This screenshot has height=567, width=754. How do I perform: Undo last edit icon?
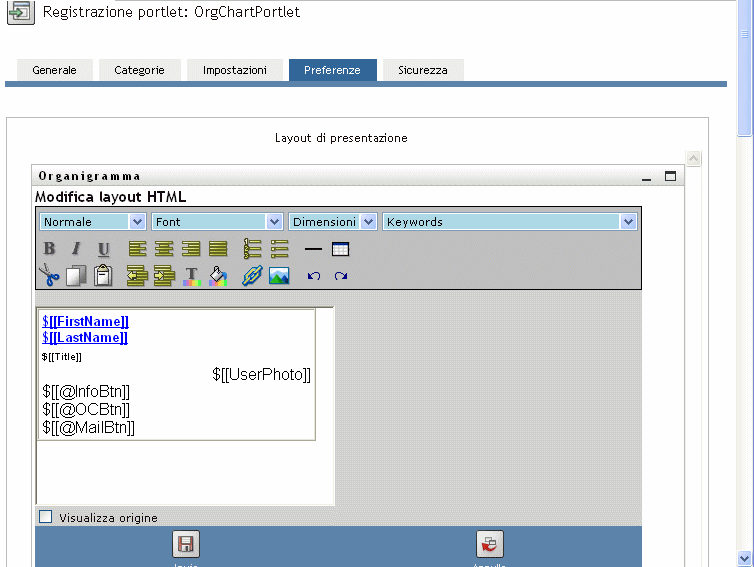pyautogui.click(x=314, y=276)
